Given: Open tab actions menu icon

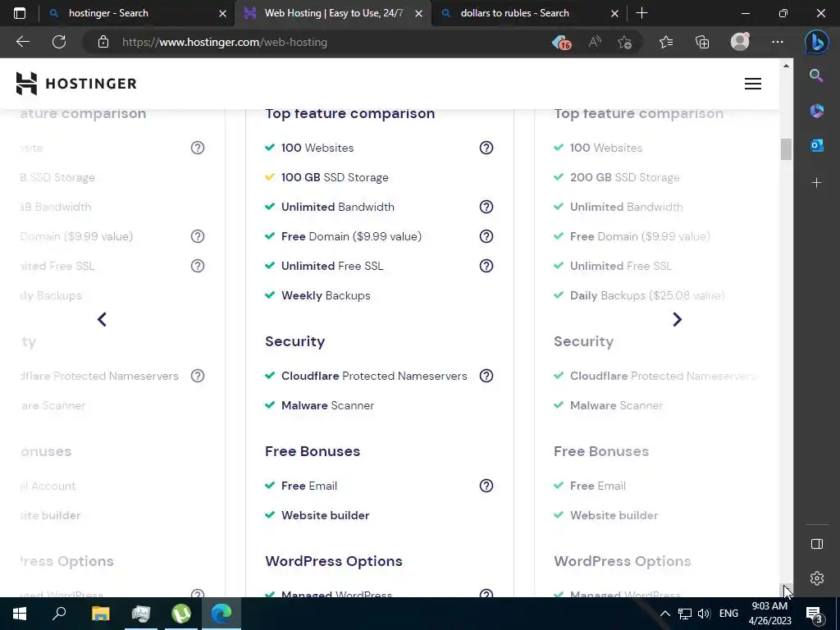Looking at the screenshot, I should click(20, 13).
